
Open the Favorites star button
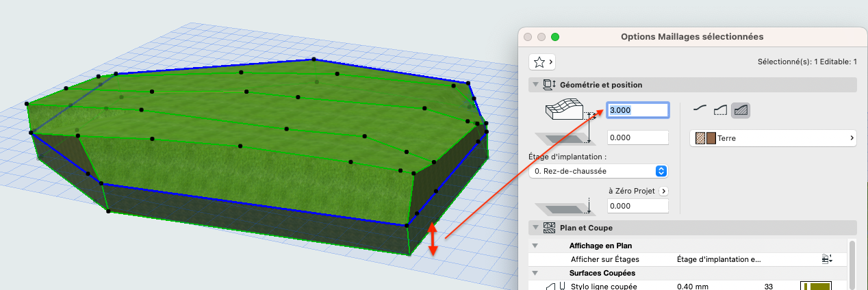point(541,62)
